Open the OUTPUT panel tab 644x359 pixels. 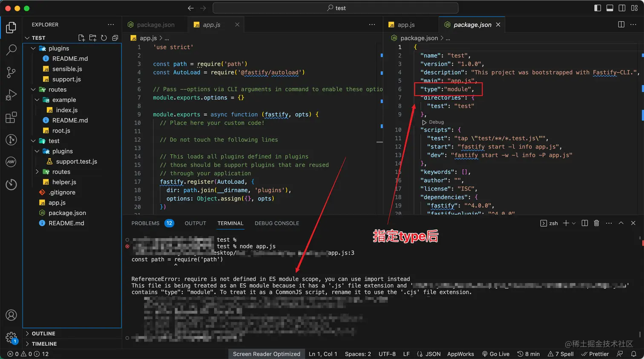pos(195,223)
